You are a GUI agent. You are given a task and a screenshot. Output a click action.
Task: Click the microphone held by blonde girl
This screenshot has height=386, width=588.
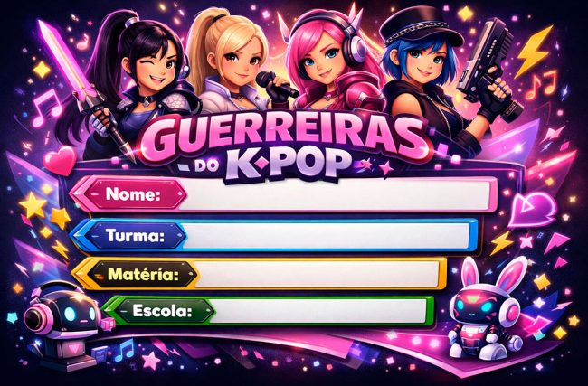276,84
